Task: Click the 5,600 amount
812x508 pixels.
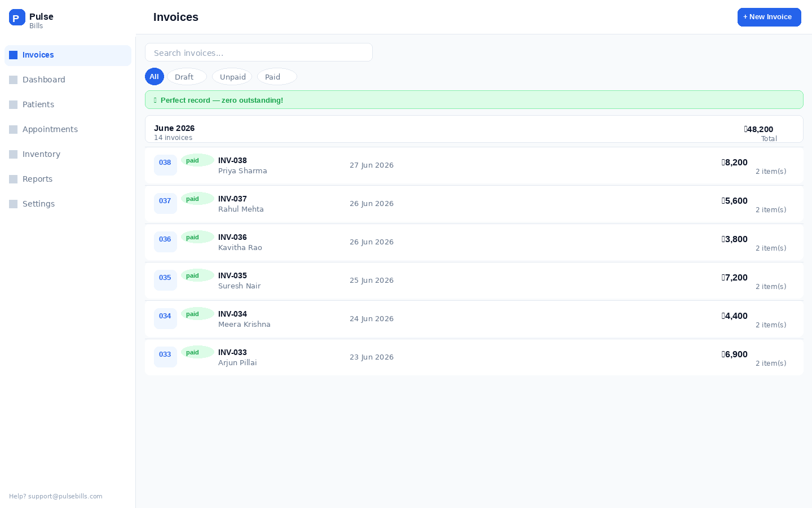Action: point(735,201)
